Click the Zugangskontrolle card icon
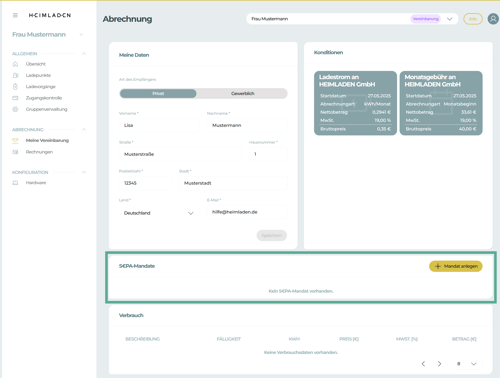Screen dimensions: 500x378 [15, 98]
